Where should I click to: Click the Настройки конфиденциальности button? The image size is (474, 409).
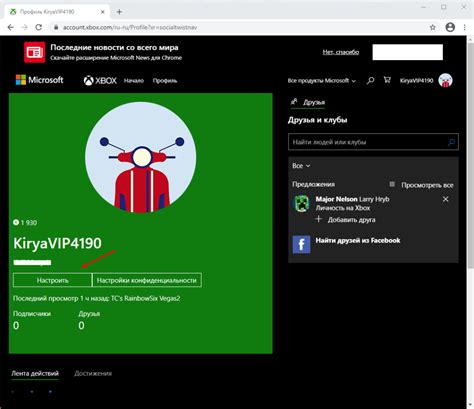[147, 280]
